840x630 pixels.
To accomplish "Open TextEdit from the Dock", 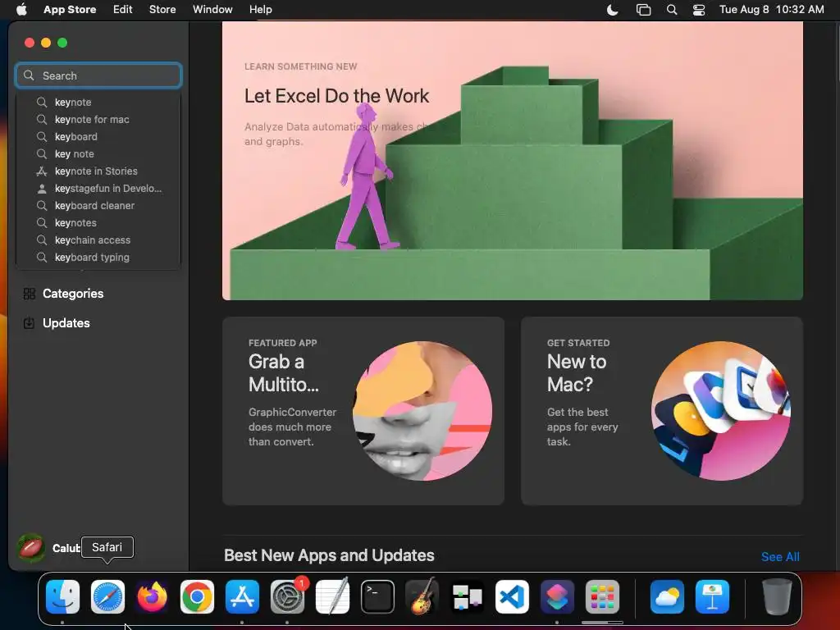I will pyautogui.click(x=332, y=596).
